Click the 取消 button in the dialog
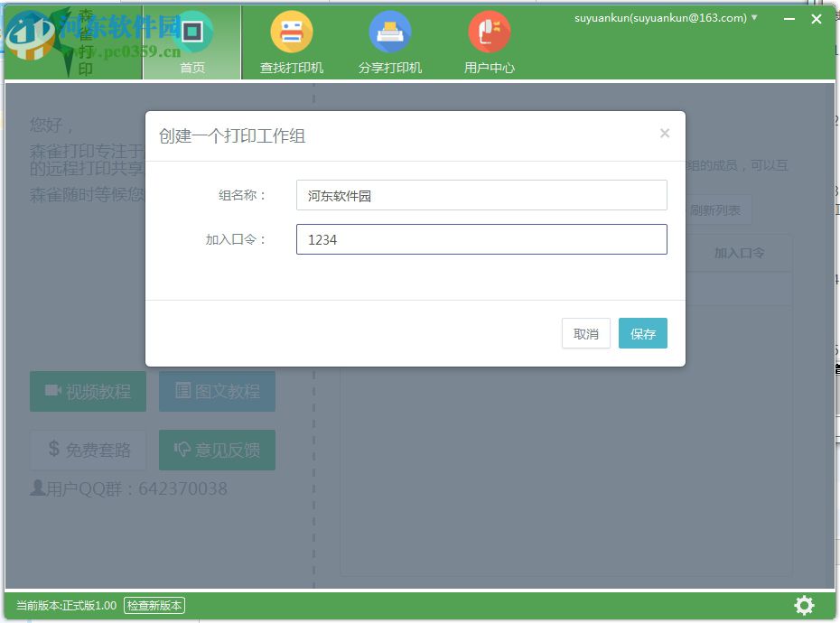 585,333
